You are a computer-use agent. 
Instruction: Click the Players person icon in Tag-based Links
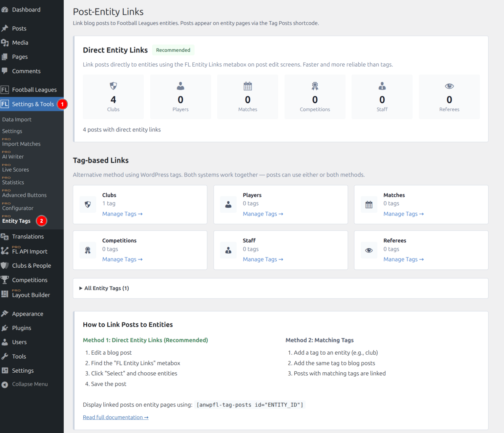(x=228, y=205)
